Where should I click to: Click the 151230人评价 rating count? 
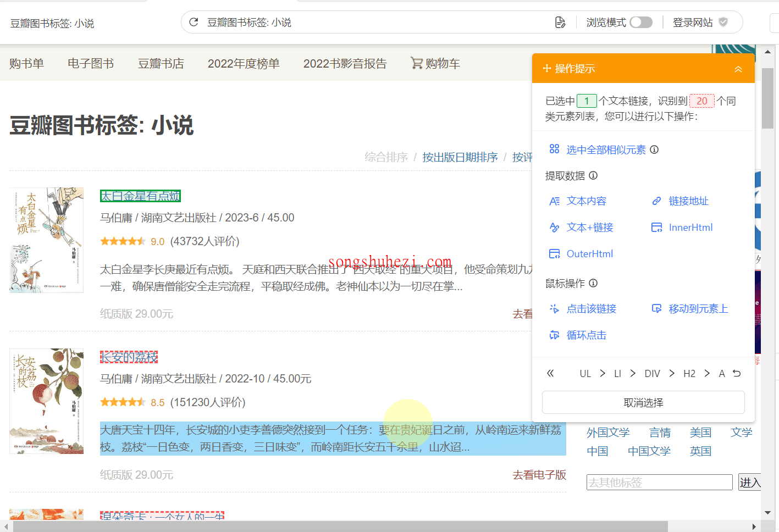[208, 402]
